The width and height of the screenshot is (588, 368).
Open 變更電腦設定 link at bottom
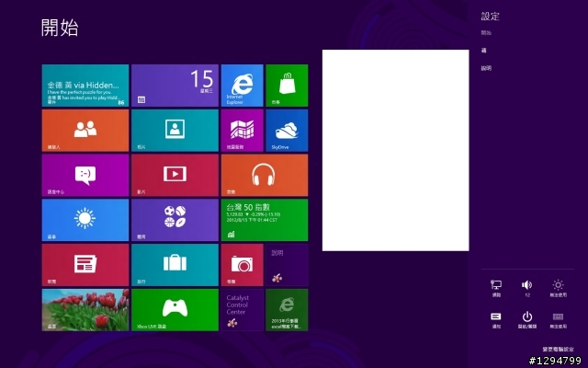(x=558, y=350)
